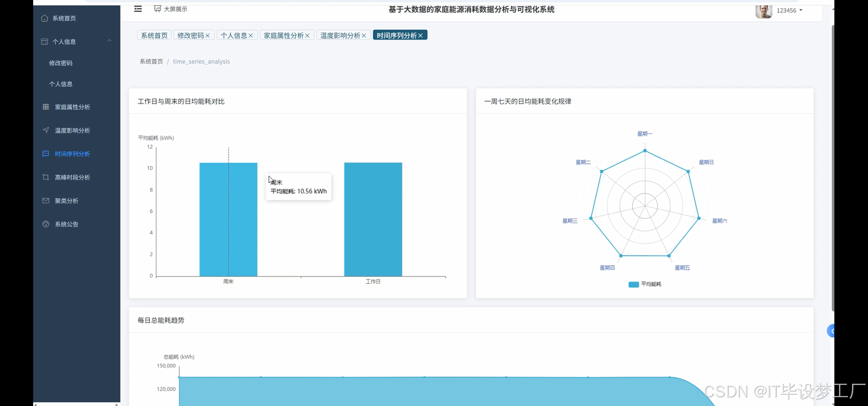Open 家庭属性分析 from the sidebar
The height and width of the screenshot is (406, 868).
(x=73, y=107)
